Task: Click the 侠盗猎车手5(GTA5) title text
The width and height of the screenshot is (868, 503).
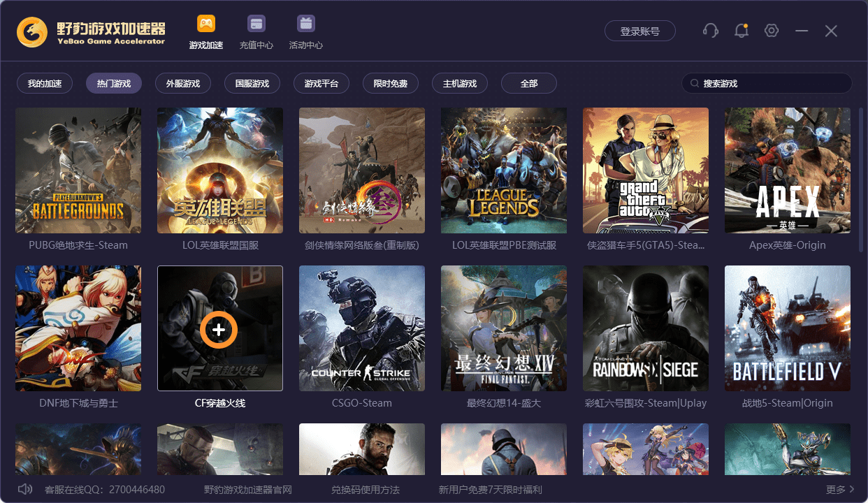Action: pos(646,245)
